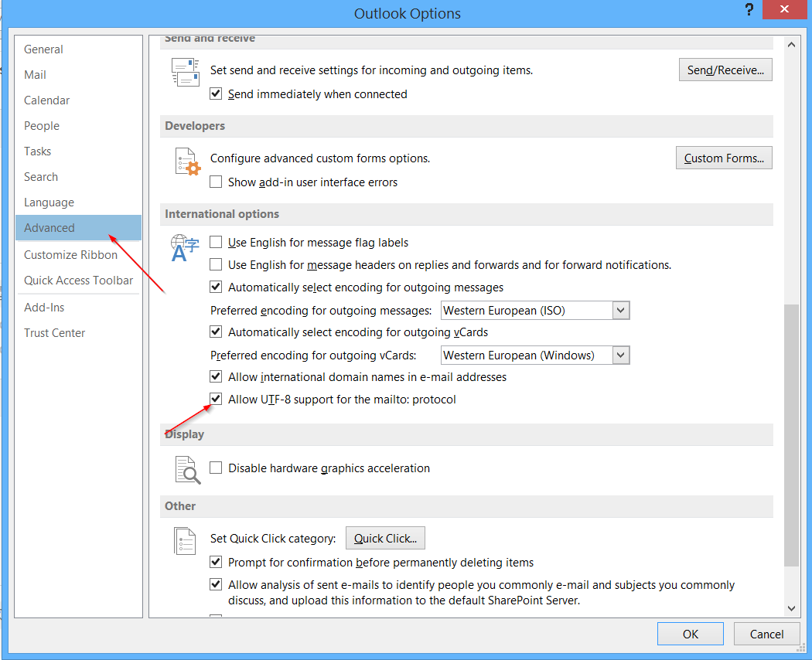Click the scrollbar down arrow
This screenshot has width=812, height=660.
pyautogui.click(x=791, y=608)
